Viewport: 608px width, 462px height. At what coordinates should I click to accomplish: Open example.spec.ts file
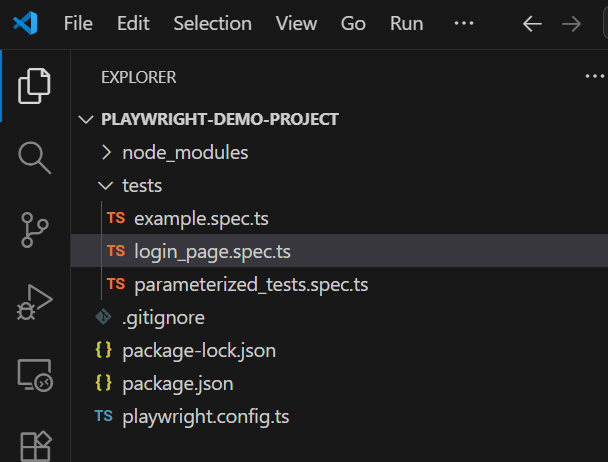pos(201,218)
